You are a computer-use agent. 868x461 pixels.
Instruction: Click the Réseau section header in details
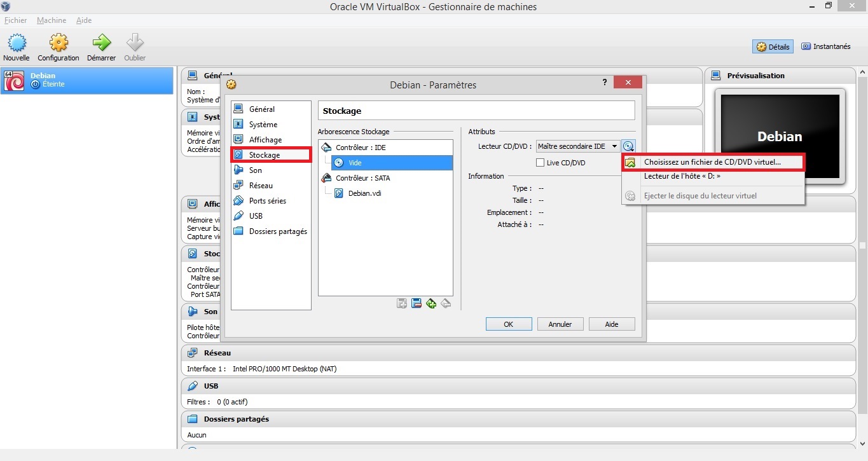[x=518, y=353]
